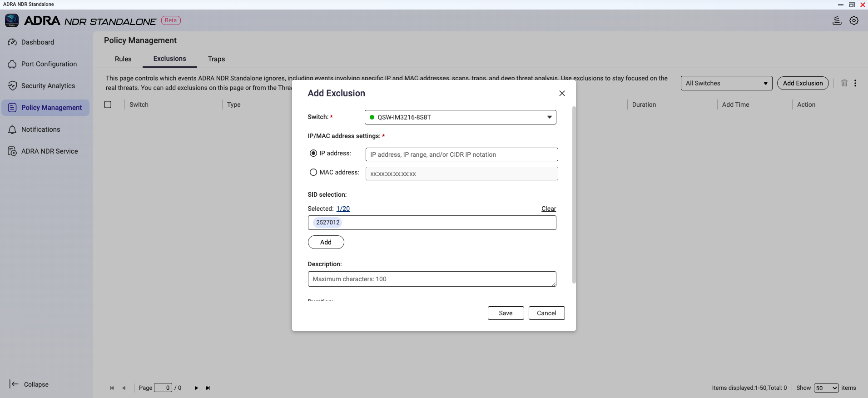Click the Notifications bell icon
Image resolution: width=868 pixels, height=398 pixels.
pos(12,129)
